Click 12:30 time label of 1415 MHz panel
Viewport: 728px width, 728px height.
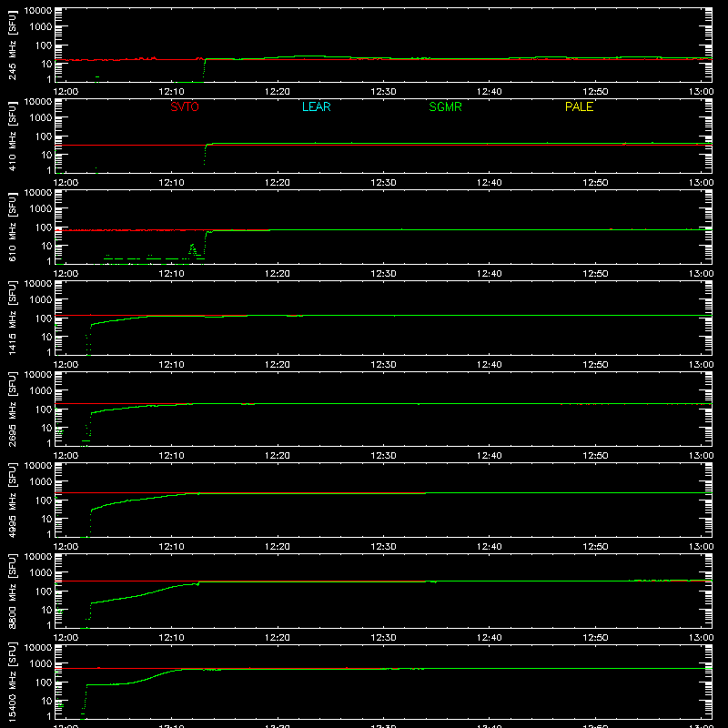pyautogui.click(x=383, y=365)
